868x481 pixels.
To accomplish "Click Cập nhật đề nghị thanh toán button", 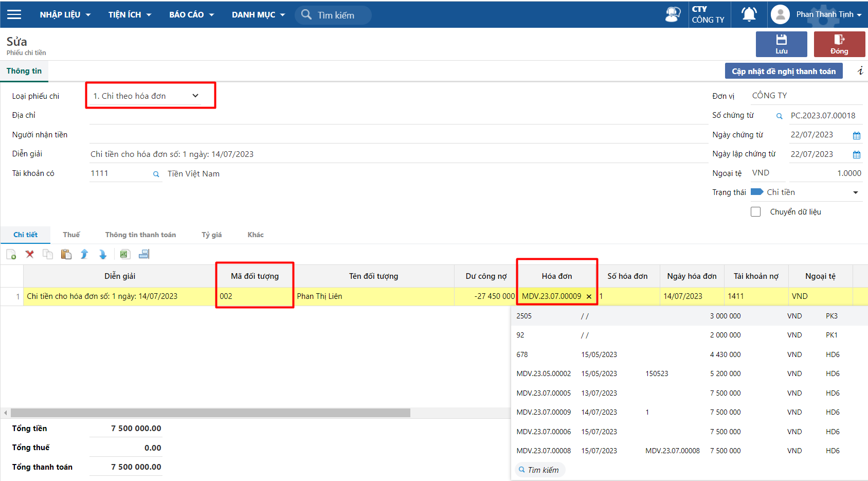I will [x=783, y=71].
